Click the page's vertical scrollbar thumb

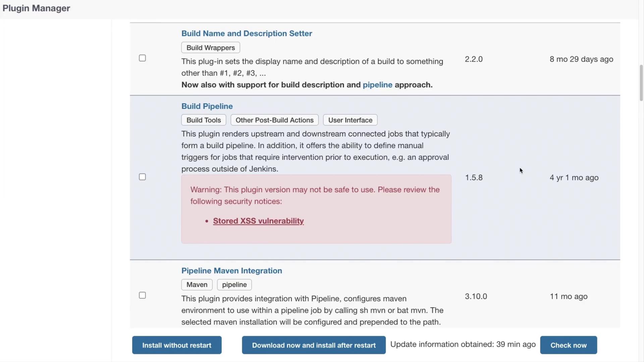[x=641, y=82]
